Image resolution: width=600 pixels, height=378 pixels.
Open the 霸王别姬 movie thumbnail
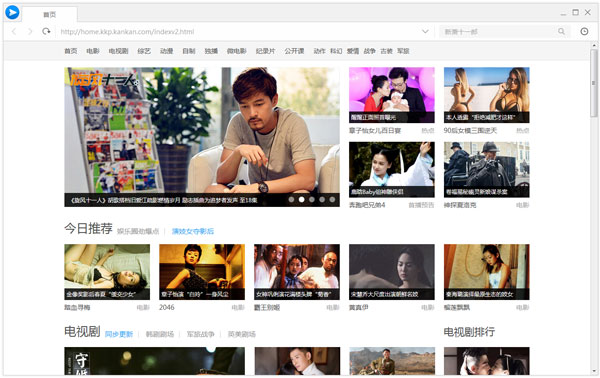(297, 272)
